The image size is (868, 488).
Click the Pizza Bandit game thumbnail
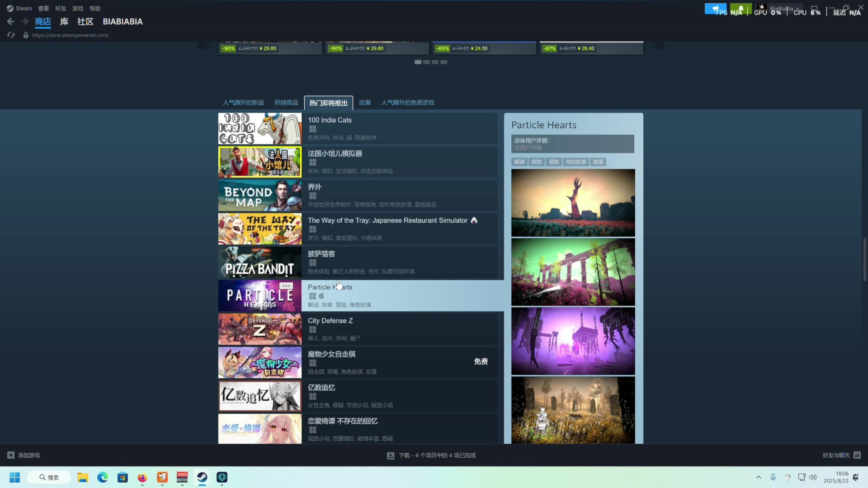260,263
